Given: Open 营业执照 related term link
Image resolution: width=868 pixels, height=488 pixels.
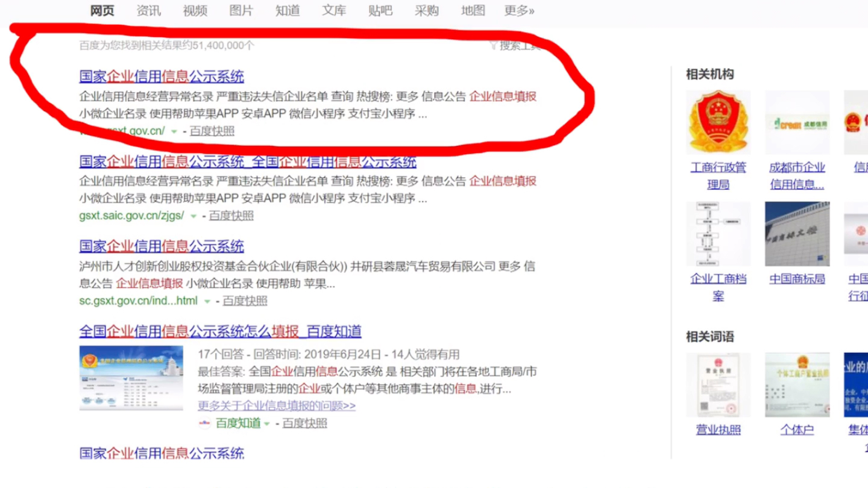Looking at the screenshot, I should point(719,430).
